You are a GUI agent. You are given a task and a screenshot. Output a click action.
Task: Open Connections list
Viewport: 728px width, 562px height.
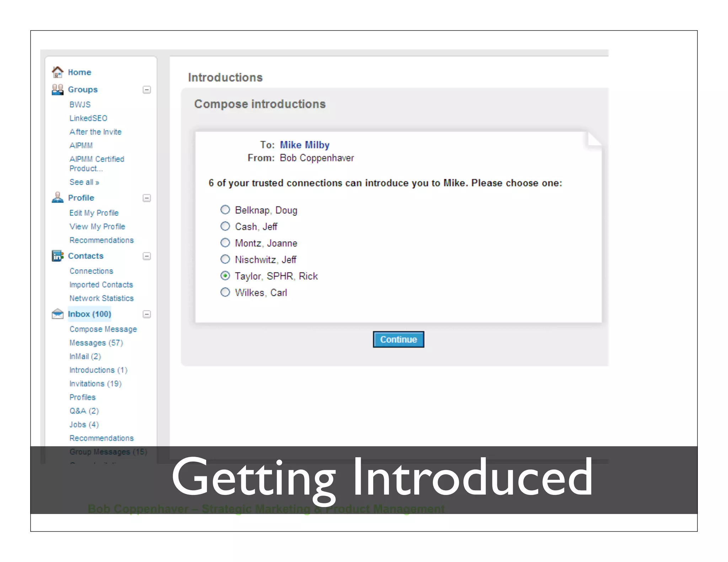click(91, 271)
